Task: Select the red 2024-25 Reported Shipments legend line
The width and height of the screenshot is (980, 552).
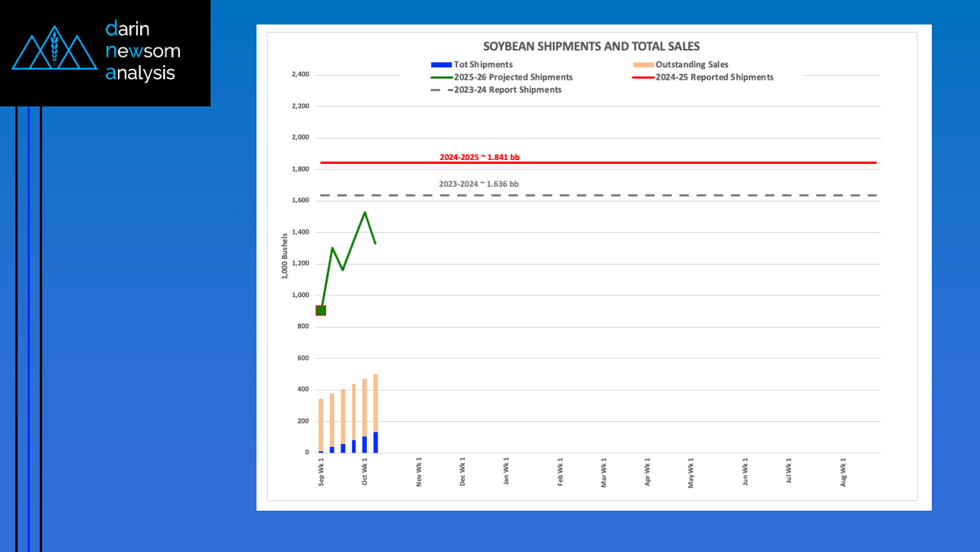Action: 643,77
